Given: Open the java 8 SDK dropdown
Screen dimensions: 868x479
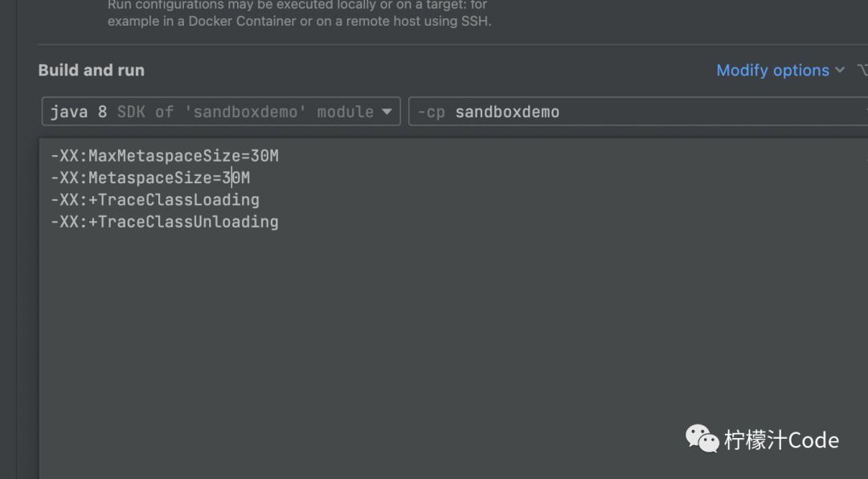Looking at the screenshot, I should [221, 111].
